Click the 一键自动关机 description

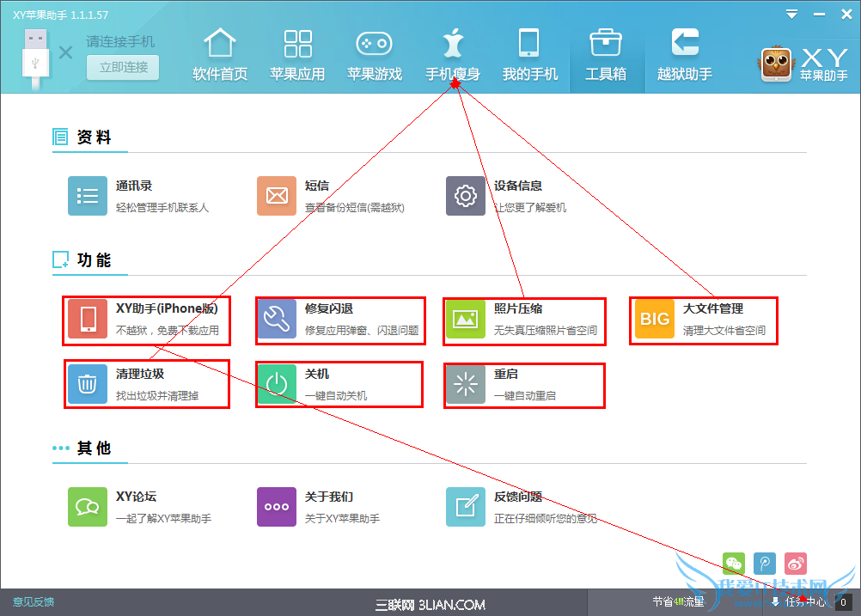[x=336, y=396]
